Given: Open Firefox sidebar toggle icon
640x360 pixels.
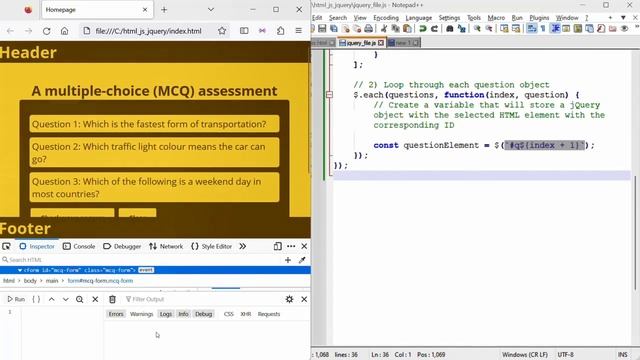Looking at the screenshot, I should click(244, 31).
